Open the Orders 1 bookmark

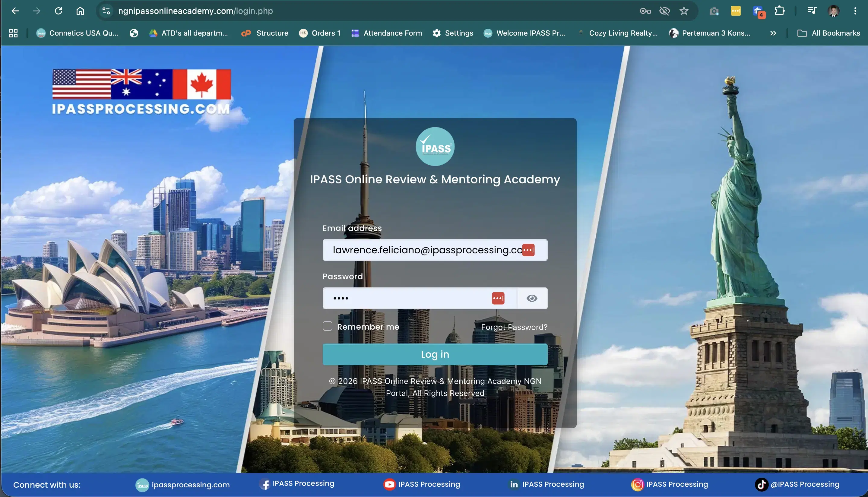320,33
